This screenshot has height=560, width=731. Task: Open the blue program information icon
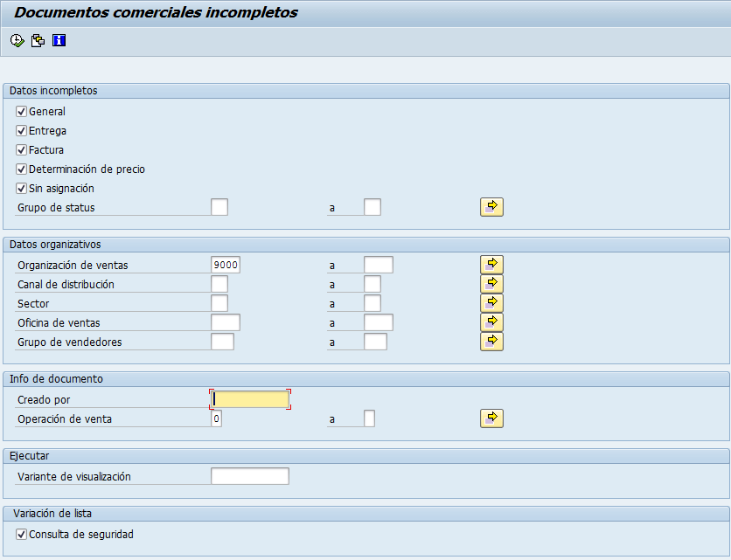point(59,40)
